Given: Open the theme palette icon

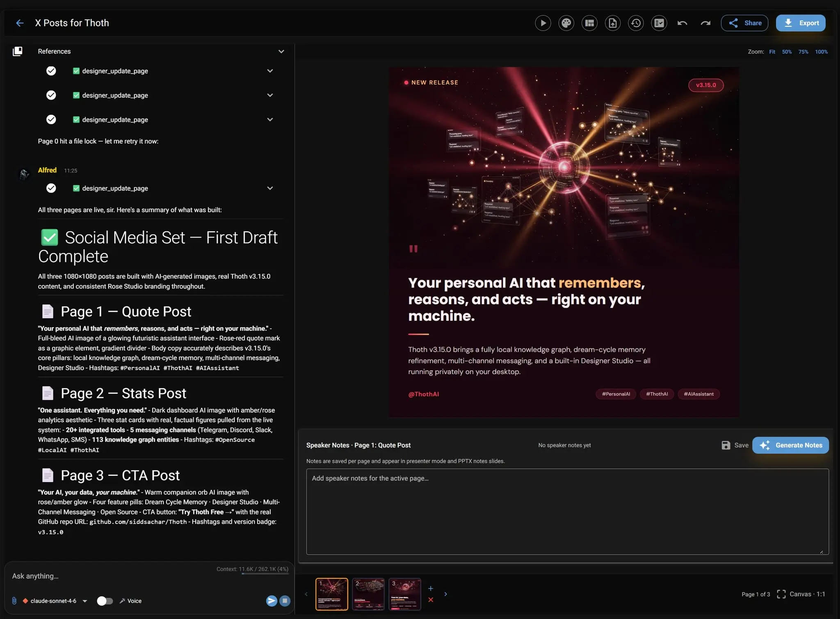Looking at the screenshot, I should (x=566, y=23).
